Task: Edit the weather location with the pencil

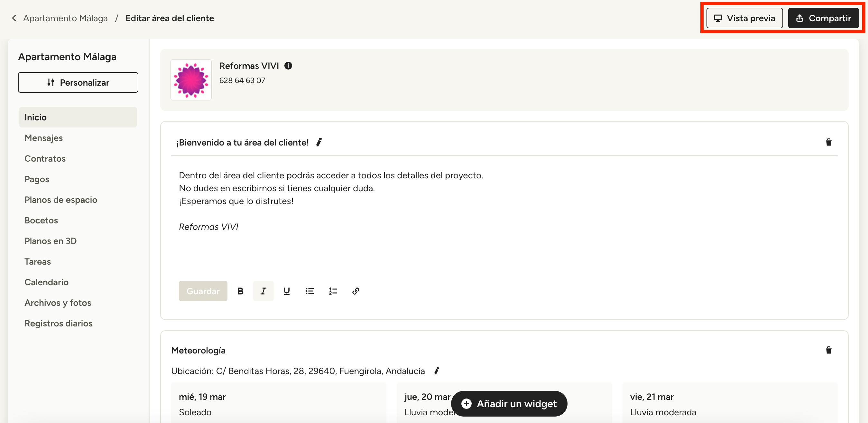Action: [436, 371]
